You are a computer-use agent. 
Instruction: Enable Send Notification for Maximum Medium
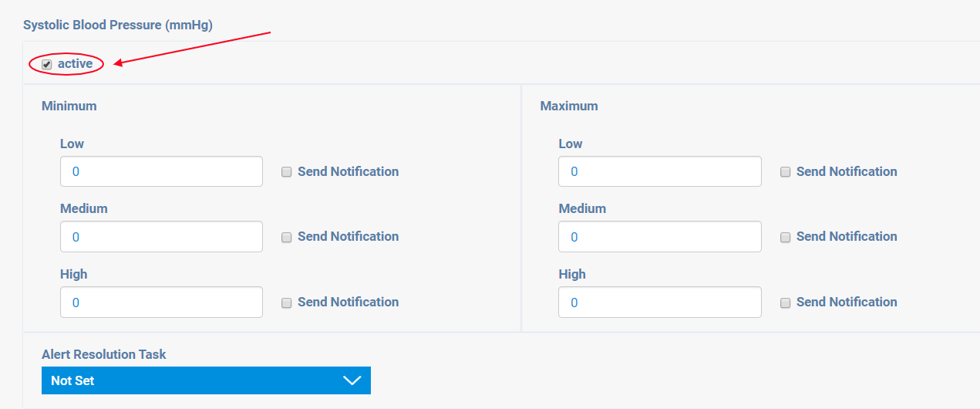[x=785, y=237]
